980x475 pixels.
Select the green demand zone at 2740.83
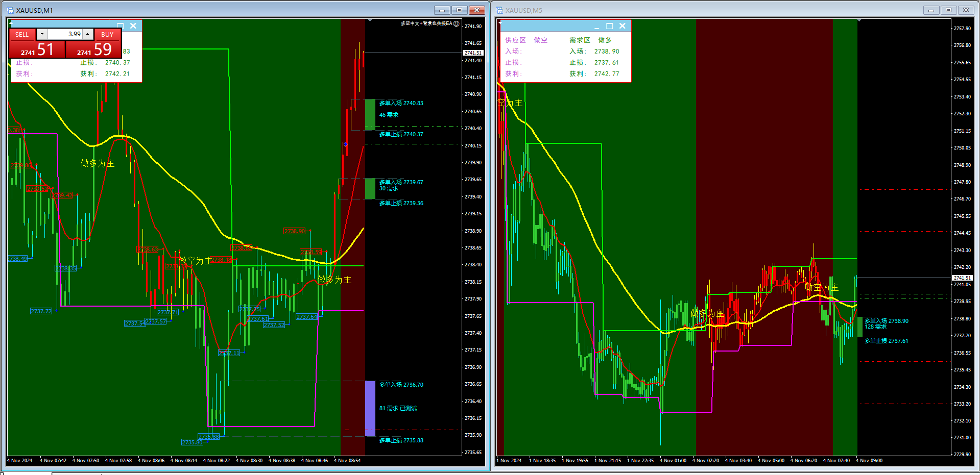tap(370, 115)
